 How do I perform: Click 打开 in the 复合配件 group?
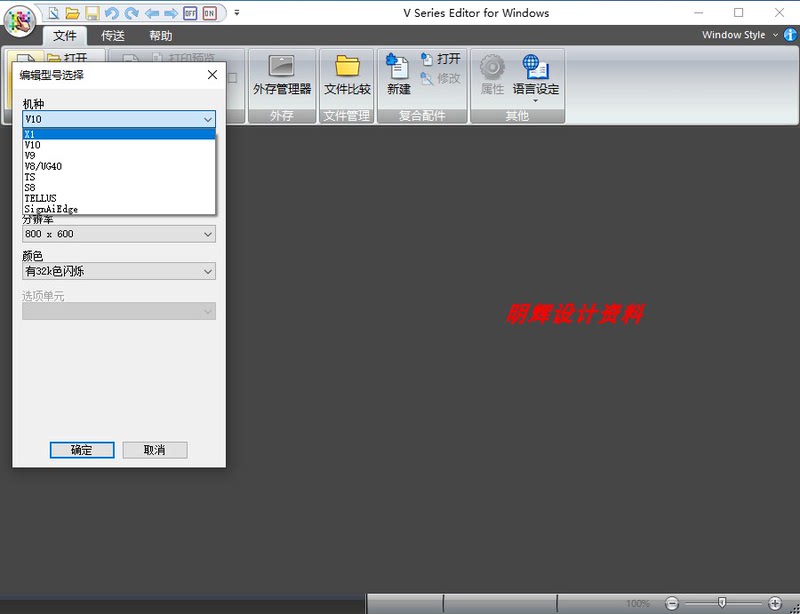coord(441,59)
